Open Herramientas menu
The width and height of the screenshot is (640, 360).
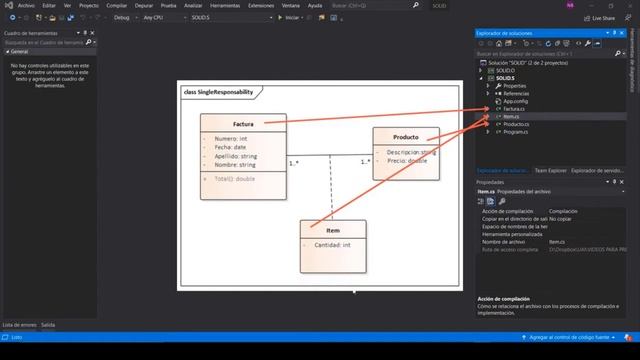(x=225, y=6)
